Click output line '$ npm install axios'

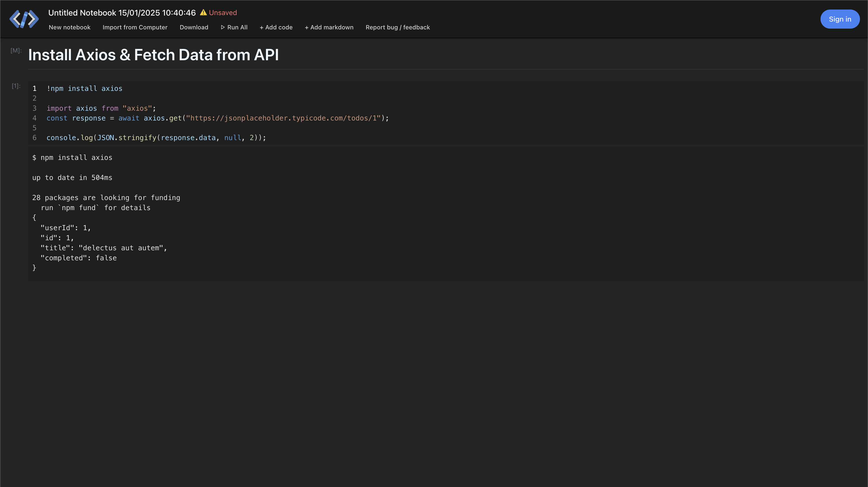click(x=72, y=158)
